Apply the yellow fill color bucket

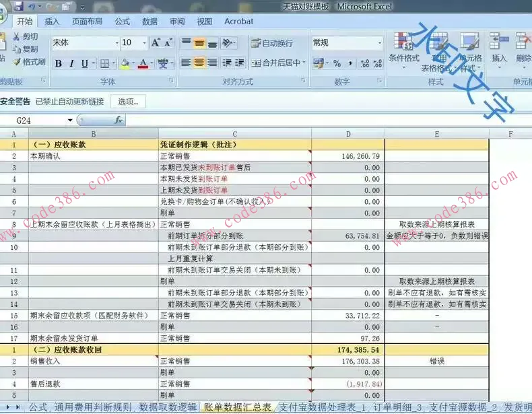point(125,63)
